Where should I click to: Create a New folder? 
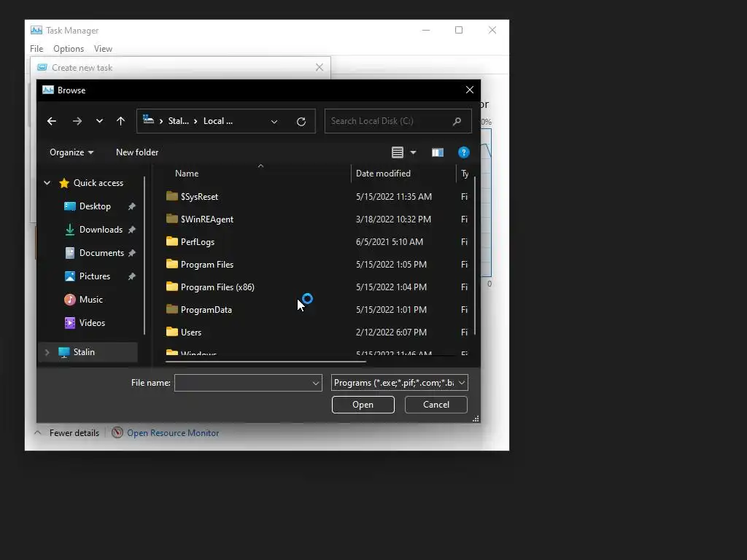pyautogui.click(x=137, y=152)
